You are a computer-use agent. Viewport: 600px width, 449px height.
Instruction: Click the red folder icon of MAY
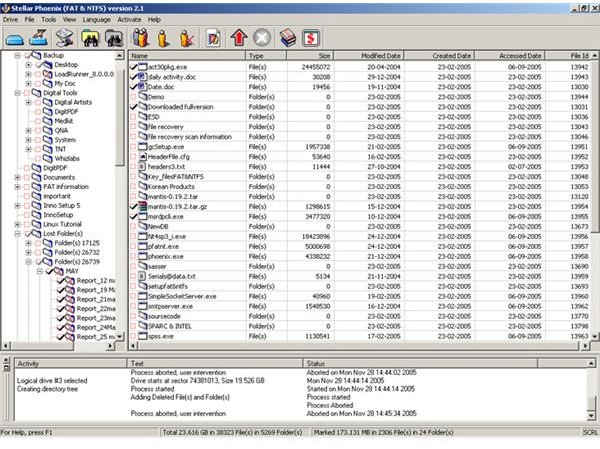click(59, 271)
